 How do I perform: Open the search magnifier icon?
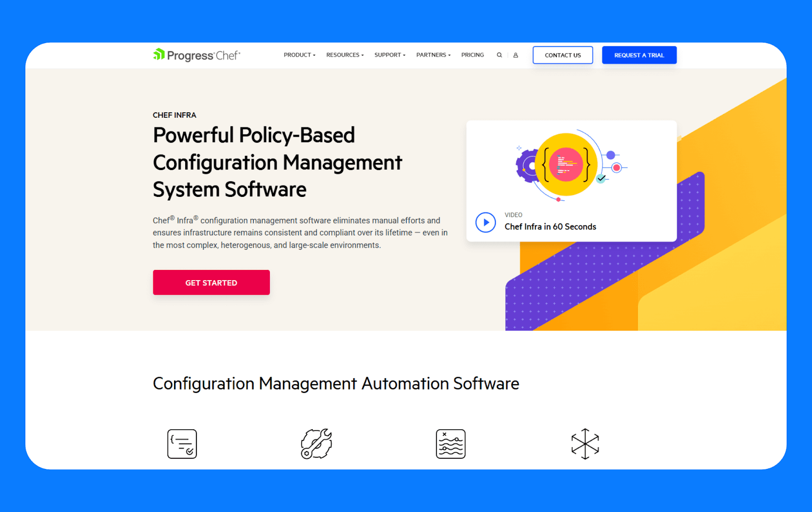click(x=499, y=55)
